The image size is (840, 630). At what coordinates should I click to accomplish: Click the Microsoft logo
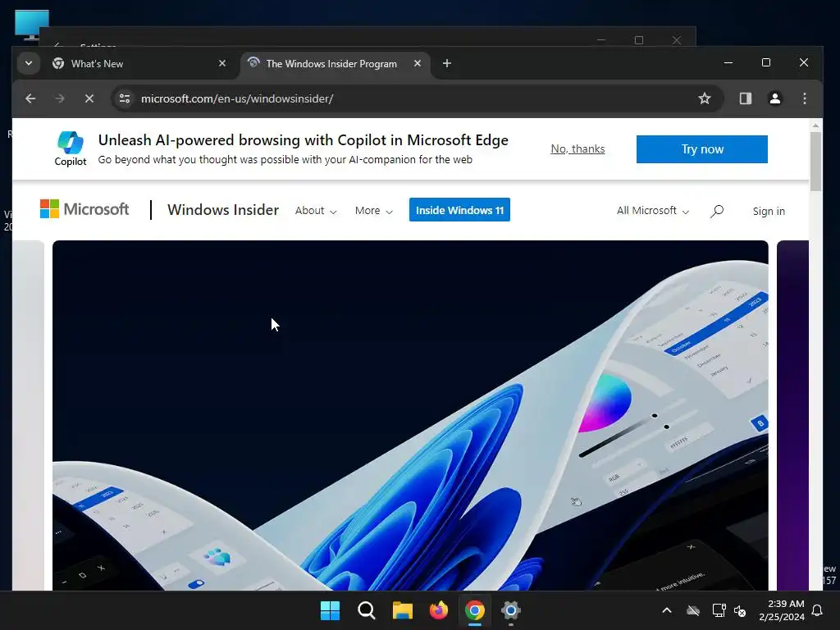(x=84, y=209)
